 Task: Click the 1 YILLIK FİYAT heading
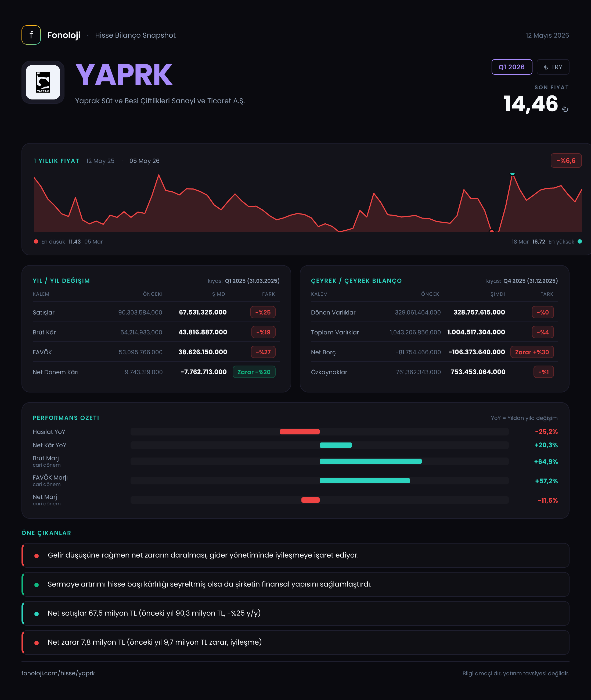(x=56, y=161)
